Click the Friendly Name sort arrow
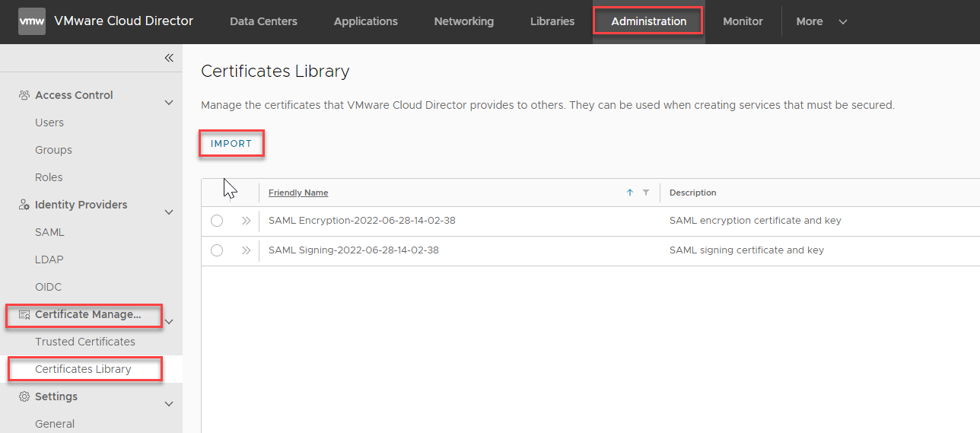 click(x=630, y=193)
